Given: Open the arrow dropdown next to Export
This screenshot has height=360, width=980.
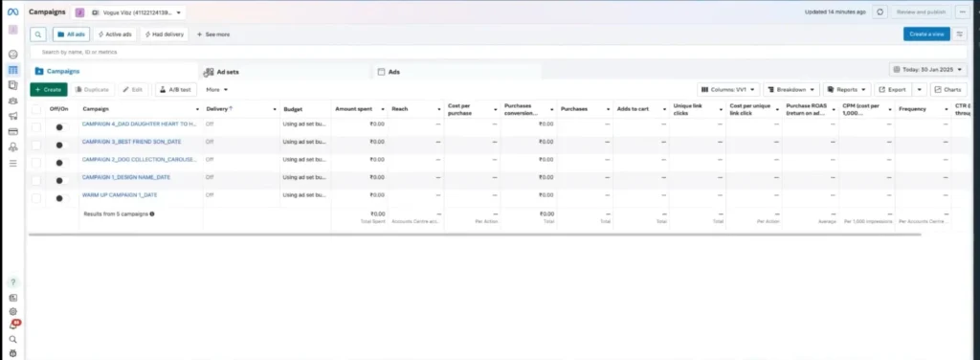Looking at the screenshot, I should coord(919,89).
